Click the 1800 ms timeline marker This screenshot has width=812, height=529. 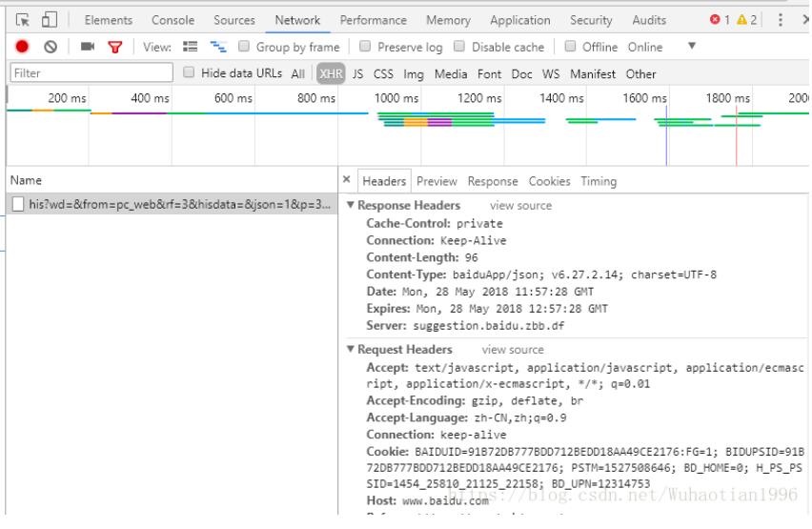[727, 98]
